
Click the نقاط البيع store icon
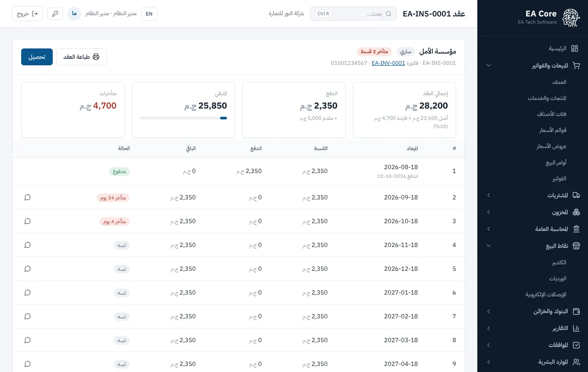point(576,246)
